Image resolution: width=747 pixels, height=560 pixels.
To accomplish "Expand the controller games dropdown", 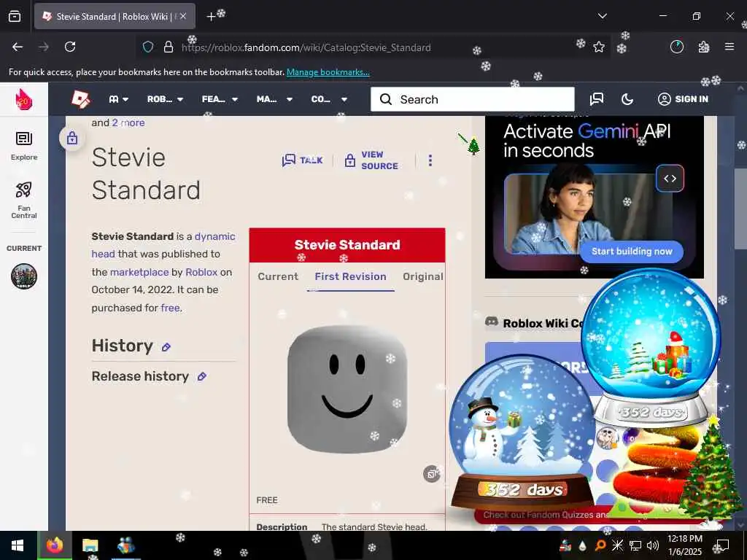I will pyautogui.click(x=119, y=99).
